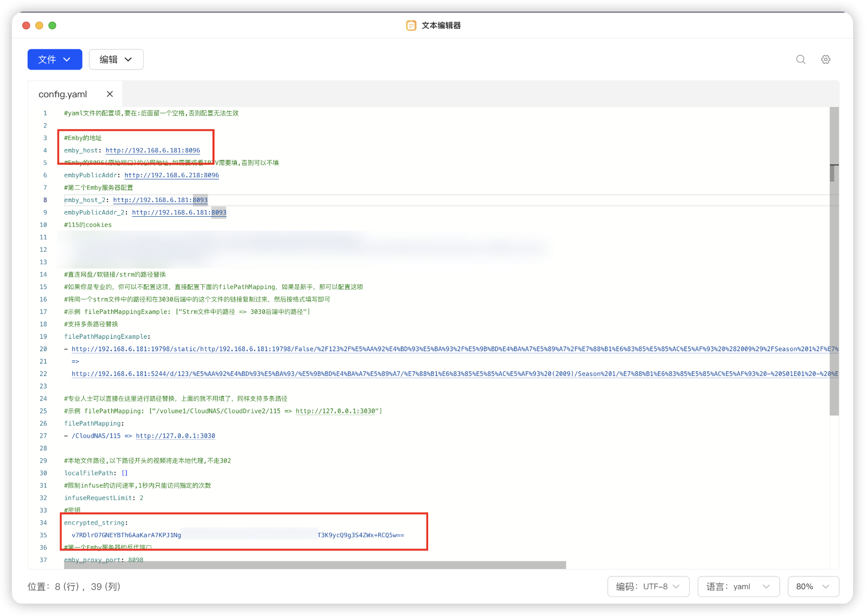Click the green macOS fullscreen button
This screenshot has width=865, height=616.
(x=52, y=25)
